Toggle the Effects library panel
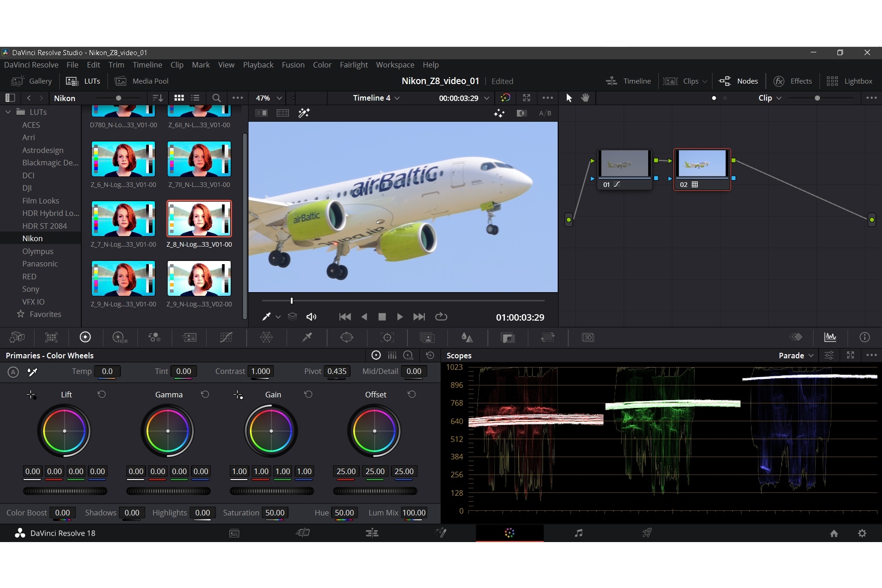The width and height of the screenshot is (882, 588). 793,81
